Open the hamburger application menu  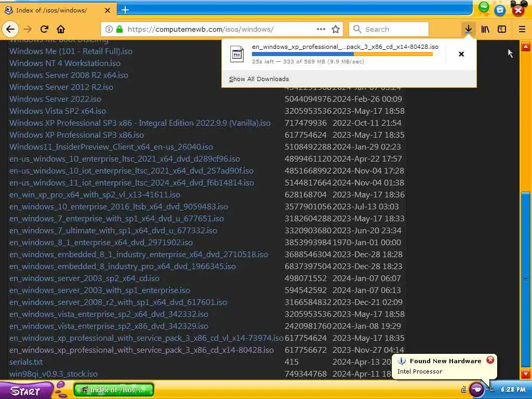[x=522, y=29]
